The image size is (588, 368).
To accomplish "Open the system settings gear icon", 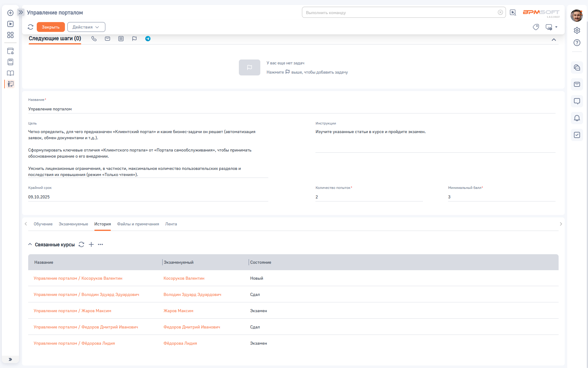I will pos(577,30).
